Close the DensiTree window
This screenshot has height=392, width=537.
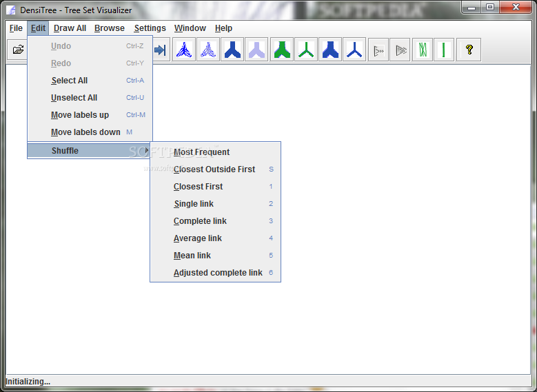516,8
